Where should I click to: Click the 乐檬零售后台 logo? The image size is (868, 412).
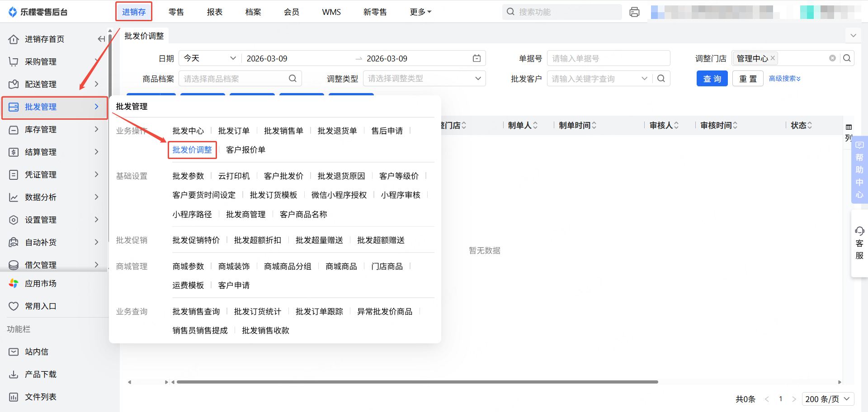38,12
